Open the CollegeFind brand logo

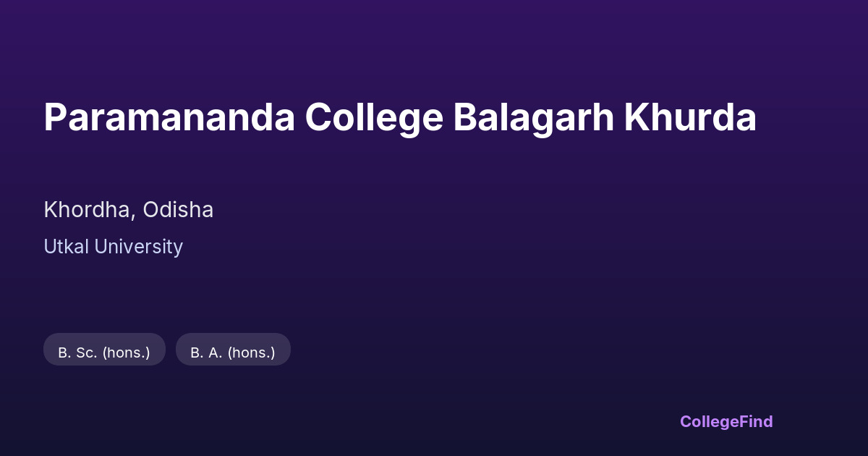726,421
